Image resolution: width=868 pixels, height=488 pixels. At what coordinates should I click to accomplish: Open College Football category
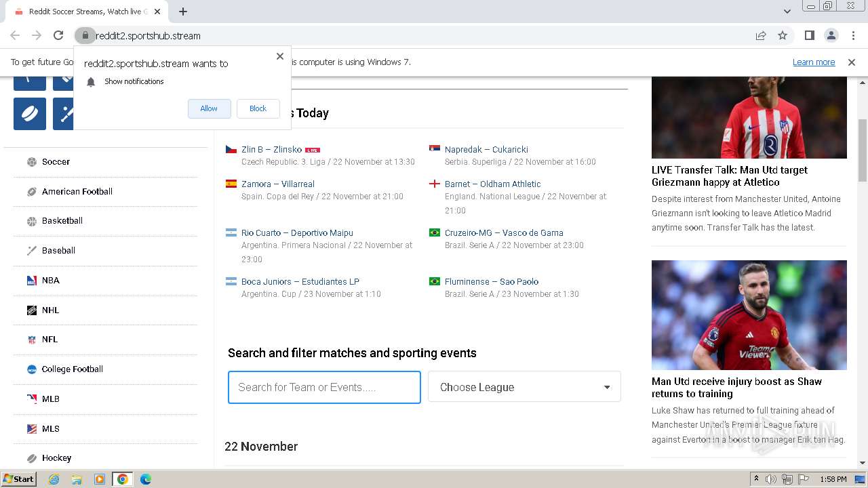coord(73,369)
